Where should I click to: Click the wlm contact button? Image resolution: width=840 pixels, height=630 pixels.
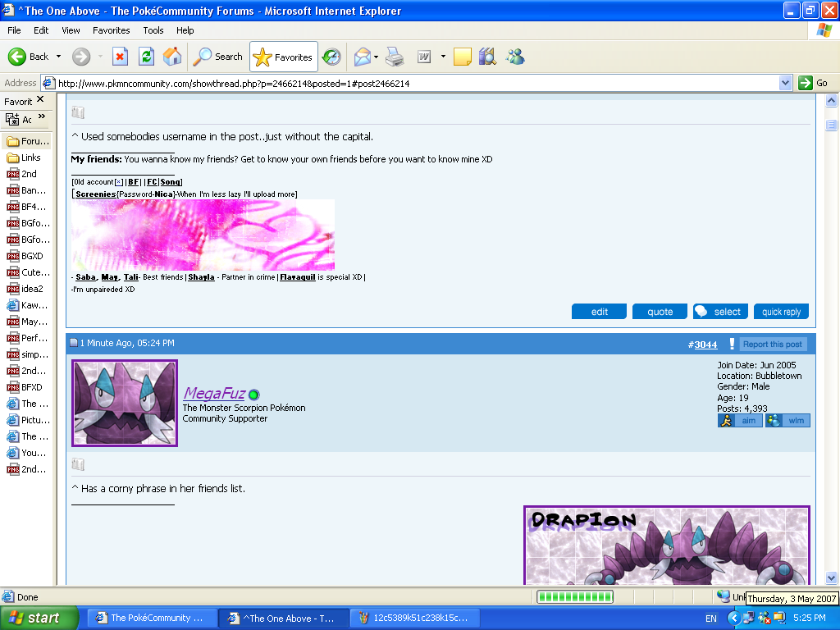pos(787,421)
